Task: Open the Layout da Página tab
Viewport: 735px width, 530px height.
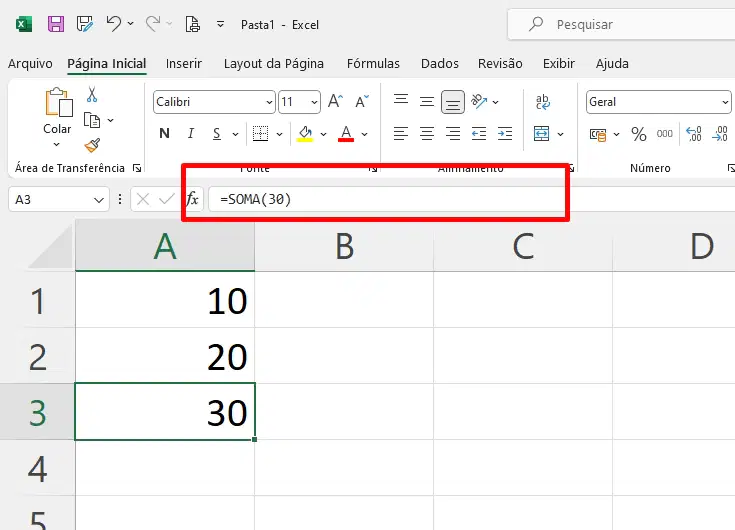Action: 274,64
